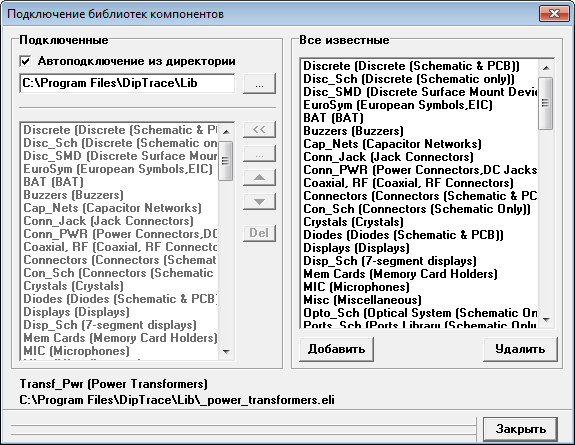This screenshot has width=575, height=445.
Task: Click Добавить button
Action: coord(337,349)
